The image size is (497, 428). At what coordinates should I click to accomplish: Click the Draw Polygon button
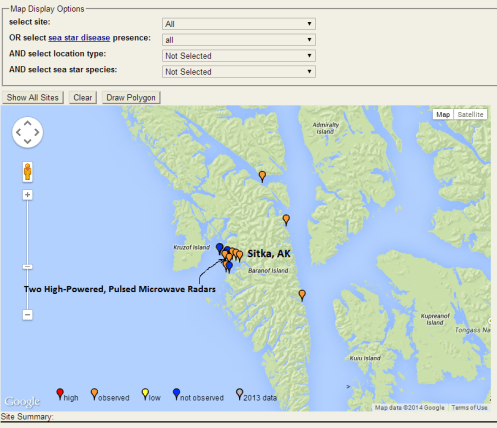[x=131, y=98]
